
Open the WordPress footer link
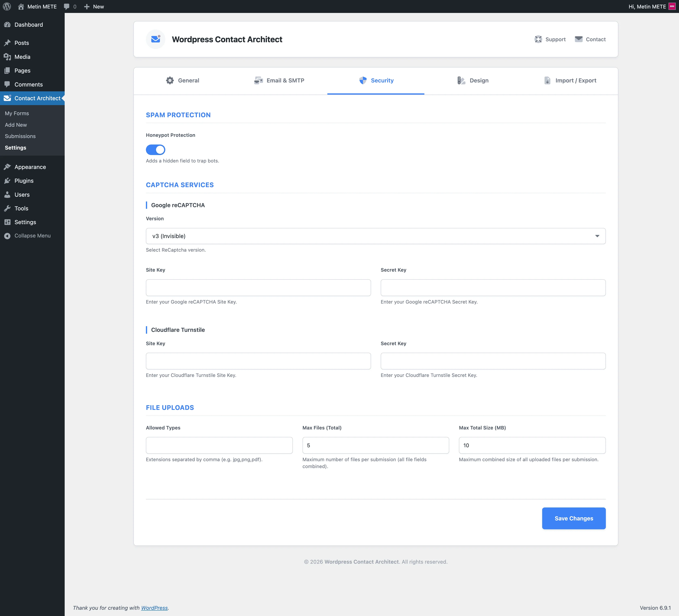pyautogui.click(x=154, y=608)
